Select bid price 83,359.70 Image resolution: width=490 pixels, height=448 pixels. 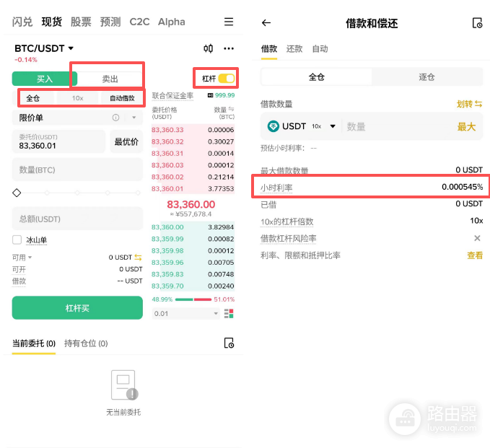[x=167, y=286]
